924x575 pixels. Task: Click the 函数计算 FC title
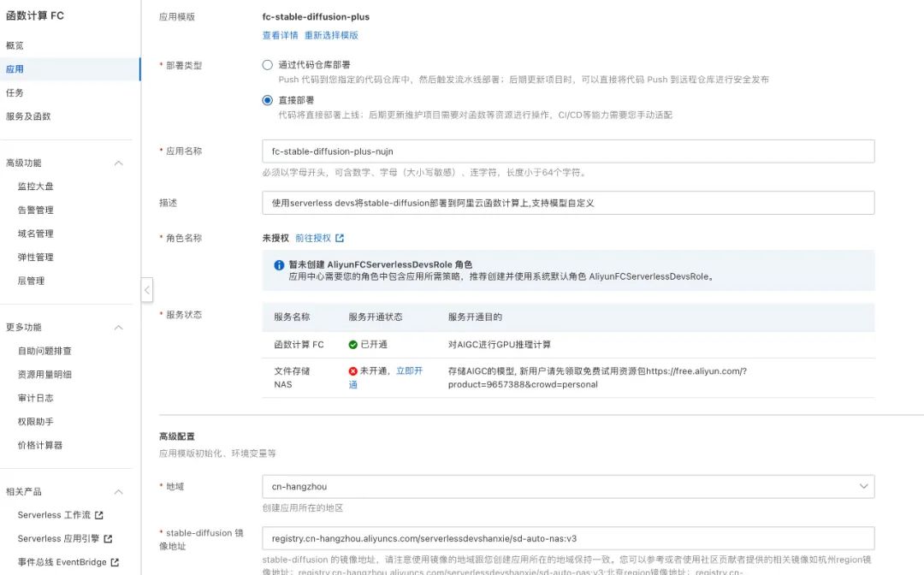click(35, 16)
